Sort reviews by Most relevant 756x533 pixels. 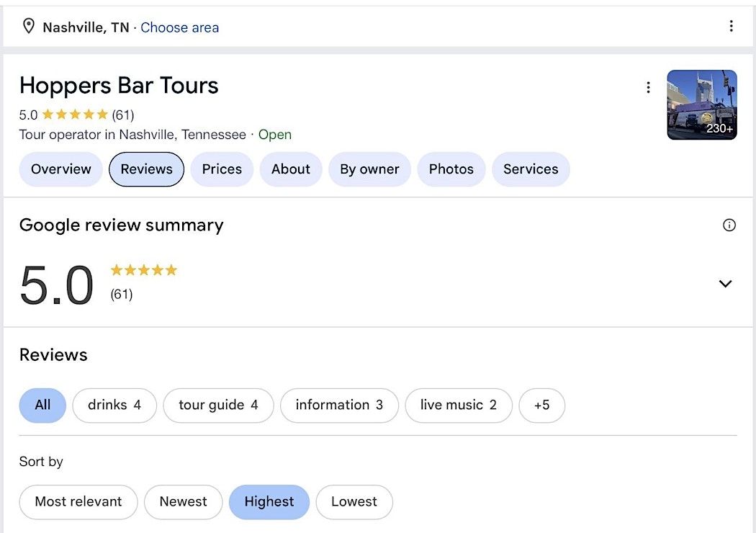(x=78, y=502)
